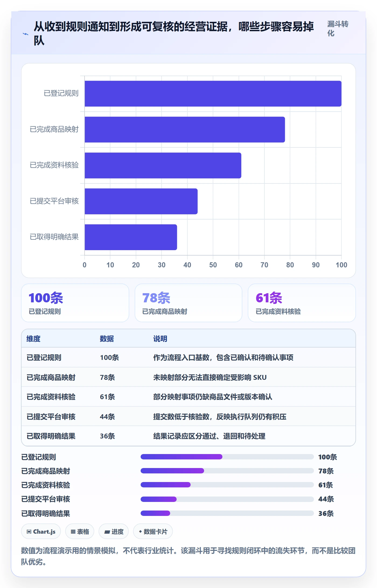The width and height of the screenshot is (377, 588).
Task: Click the 已登记规则 progress bar
Action: (227, 457)
